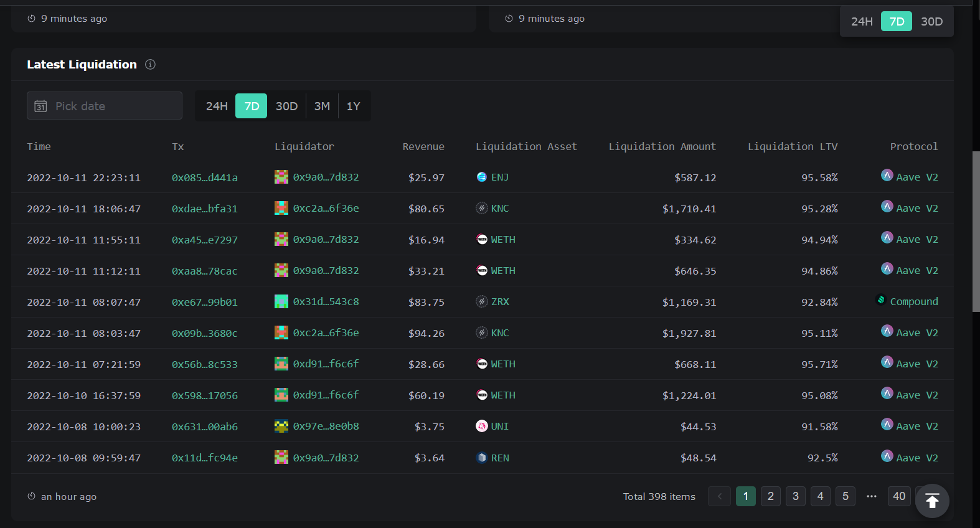Open the Aave V2 link in first row
This screenshot has height=528, width=980.
pos(916,177)
